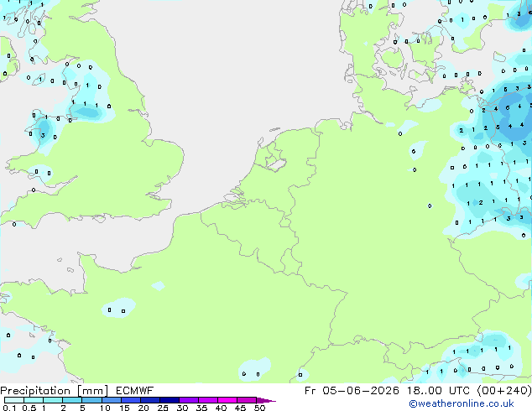Click the 0.5–1 mm legend swatch
Screen dimensions: 532x411
[34, 400]
